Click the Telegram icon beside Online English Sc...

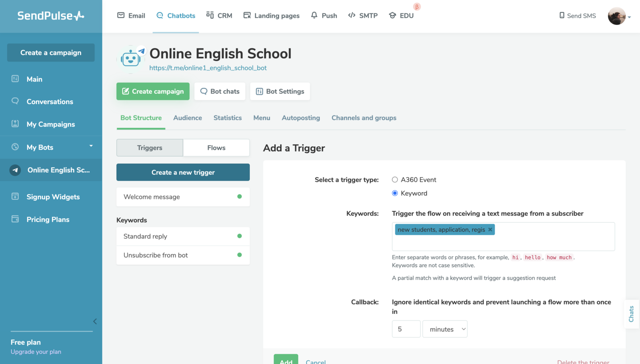[x=15, y=170]
